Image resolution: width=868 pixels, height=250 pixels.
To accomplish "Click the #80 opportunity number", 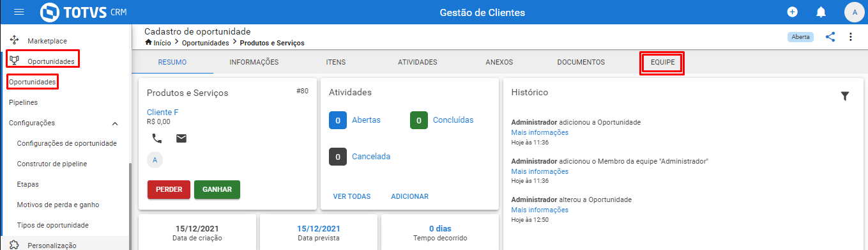I will click(302, 91).
